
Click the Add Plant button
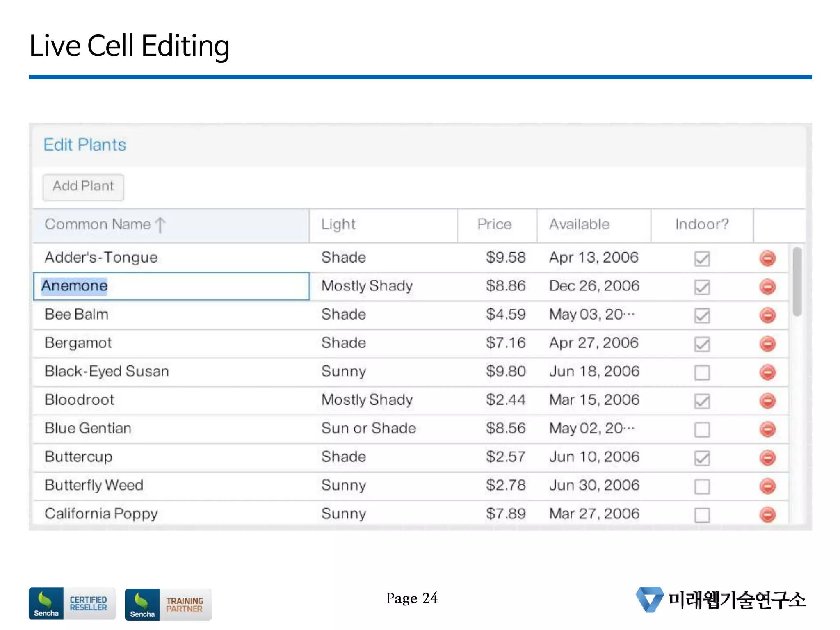[83, 187]
